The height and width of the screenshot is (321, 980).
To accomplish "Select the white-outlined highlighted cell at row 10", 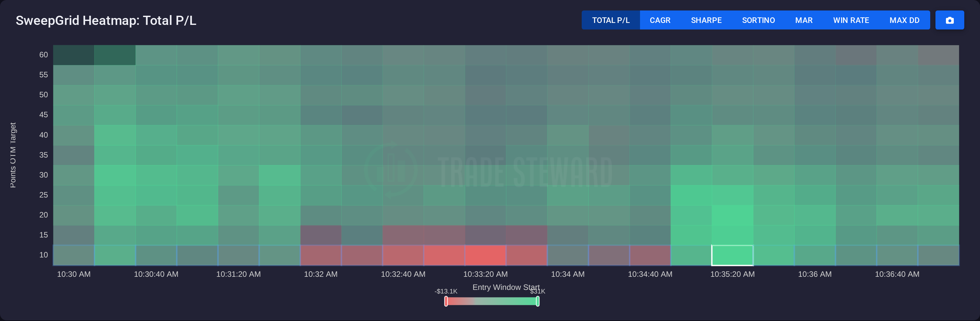I will point(732,255).
